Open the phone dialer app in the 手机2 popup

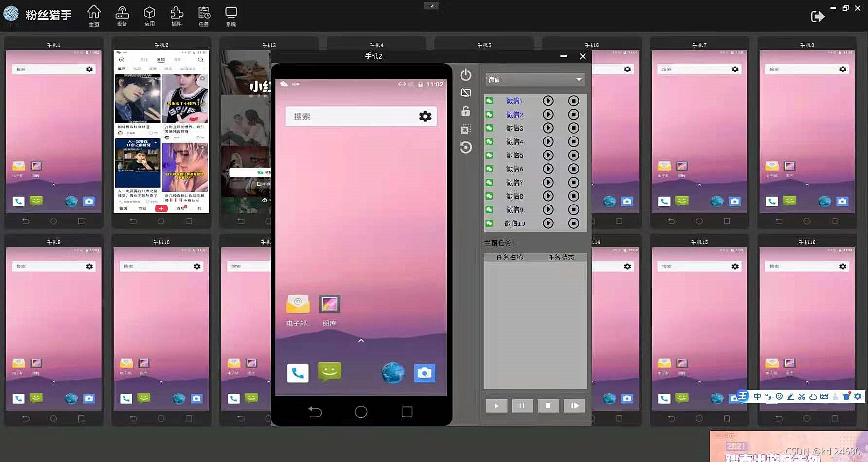[x=298, y=373]
